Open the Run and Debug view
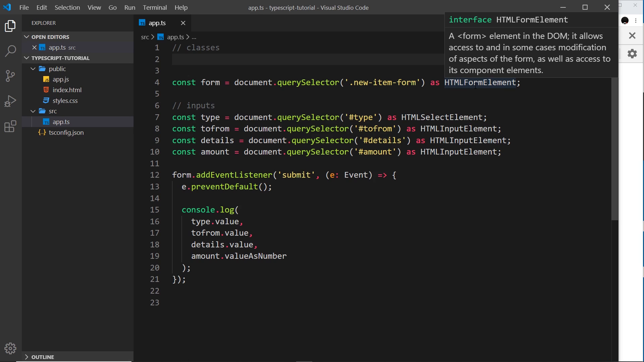Image resolution: width=644 pixels, height=362 pixels. tap(10, 101)
